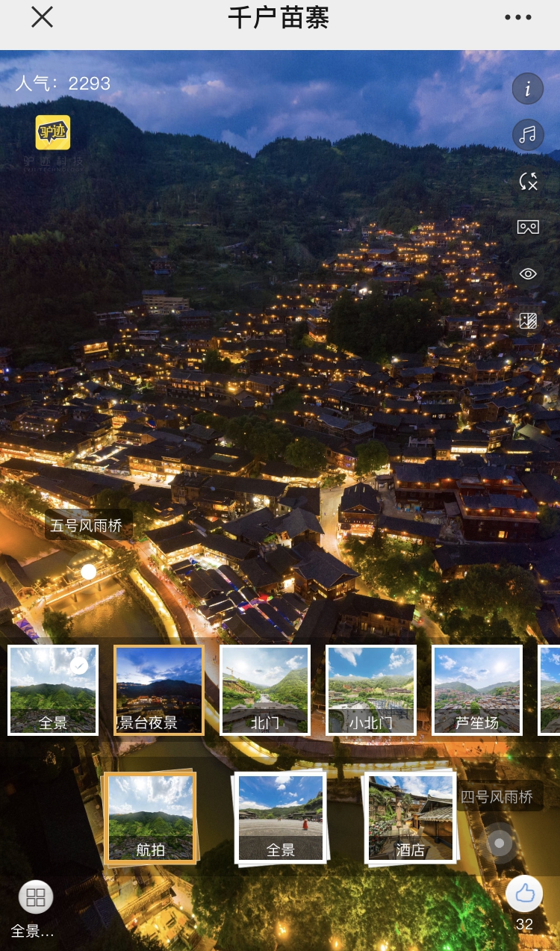Toggle the eye visibility icon
This screenshot has height=951, width=560.
pos(528,273)
